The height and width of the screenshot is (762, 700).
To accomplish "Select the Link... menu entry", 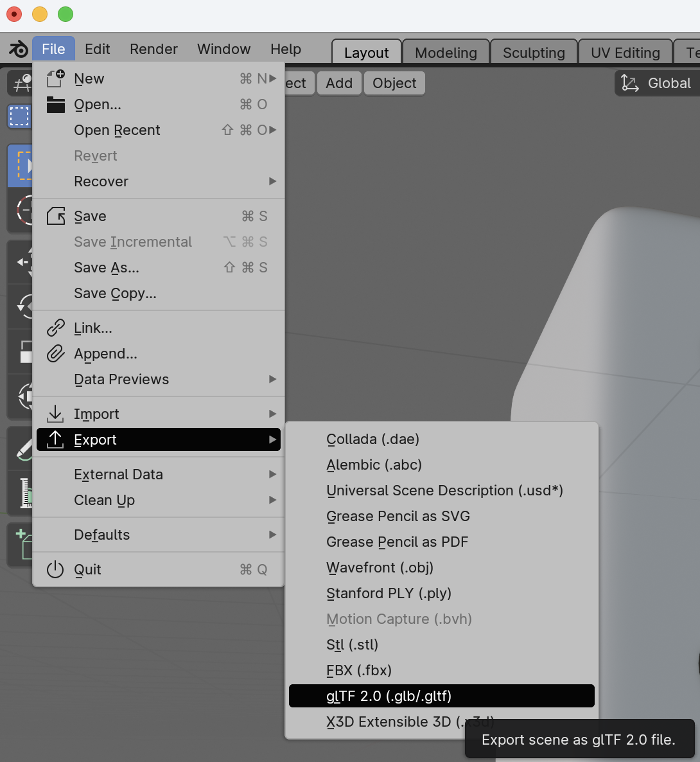I will click(159, 328).
